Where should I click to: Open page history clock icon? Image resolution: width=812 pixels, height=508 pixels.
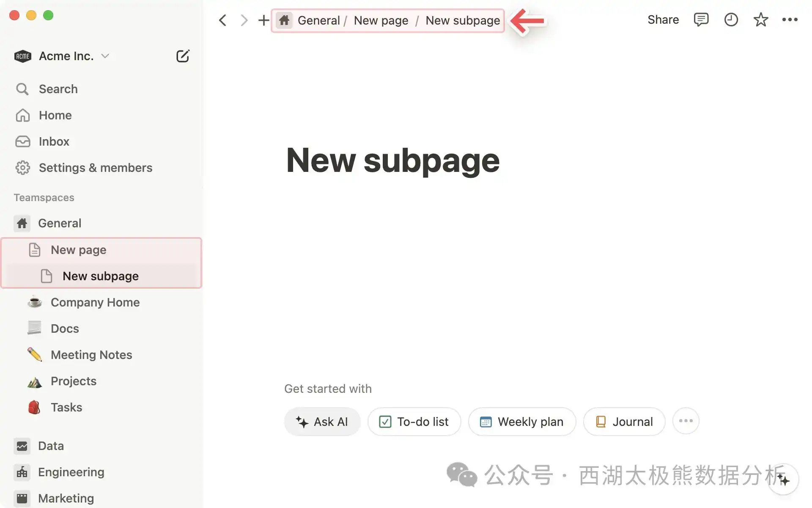pyautogui.click(x=731, y=19)
